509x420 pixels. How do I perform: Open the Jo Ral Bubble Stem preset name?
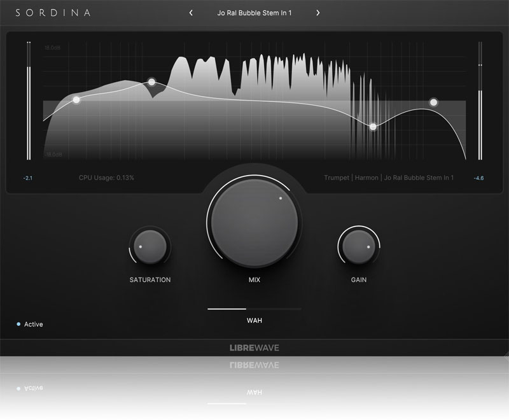point(254,13)
